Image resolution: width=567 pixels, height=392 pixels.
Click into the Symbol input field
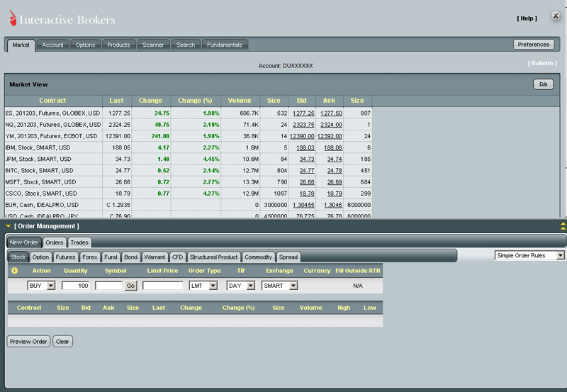point(109,286)
